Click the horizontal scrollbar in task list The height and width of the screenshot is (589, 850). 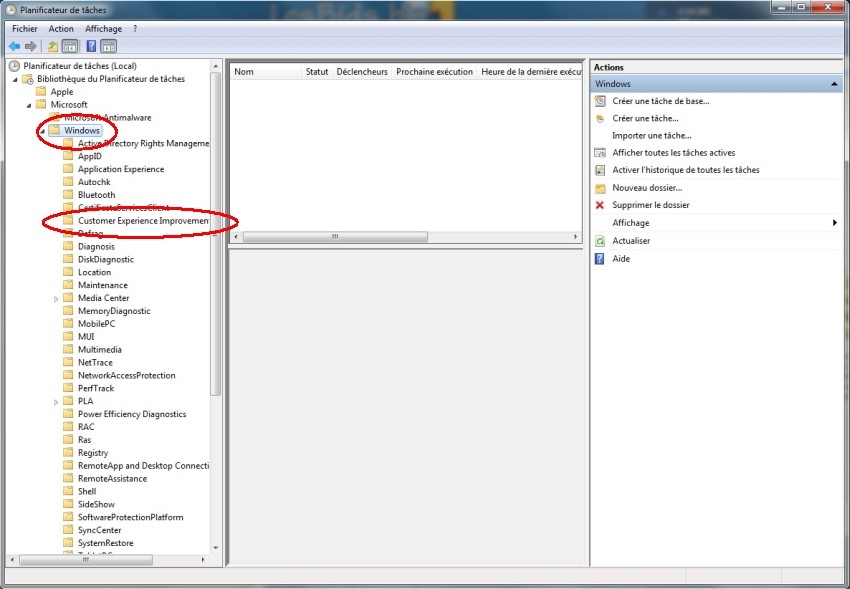(x=335, y=237)
